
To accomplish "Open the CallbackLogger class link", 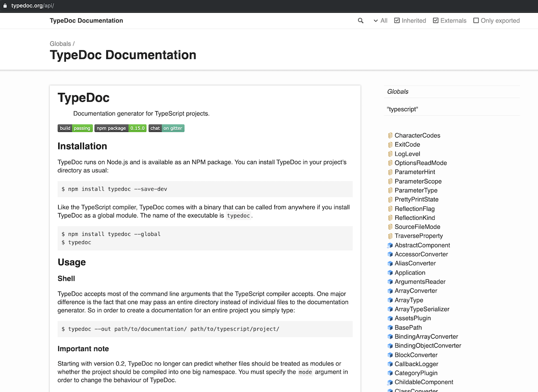I will tap(417, 364).
